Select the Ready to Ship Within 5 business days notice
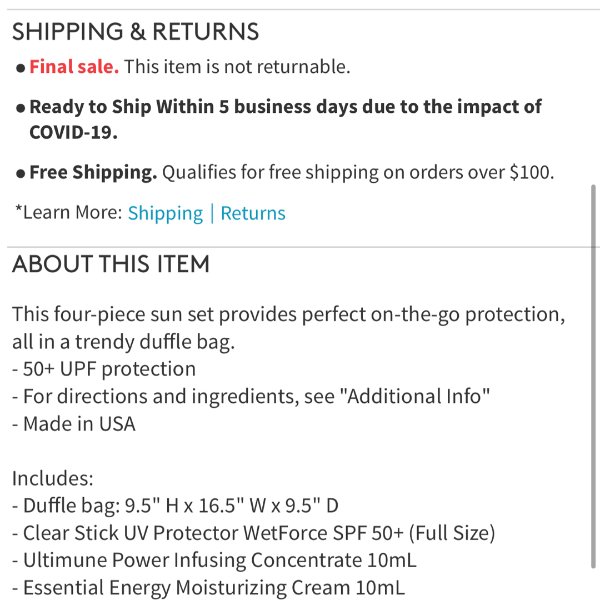 (x=285, y=119)
